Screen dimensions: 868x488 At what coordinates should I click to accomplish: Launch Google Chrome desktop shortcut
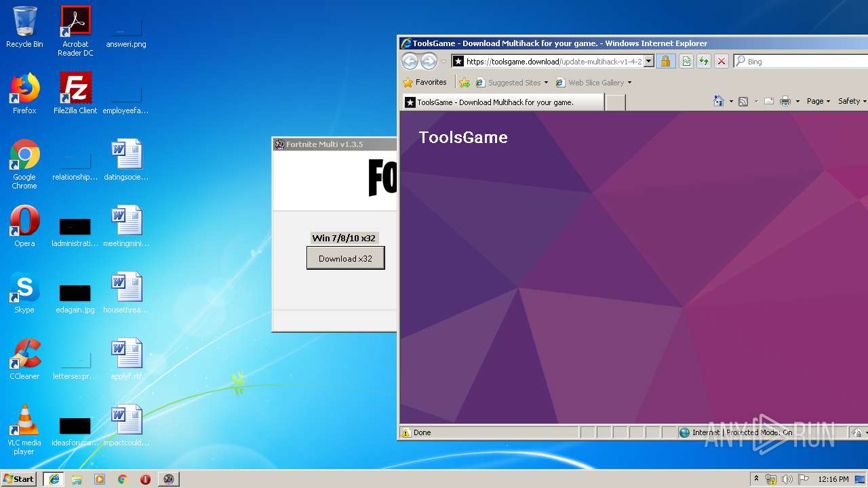pos(24,164)
